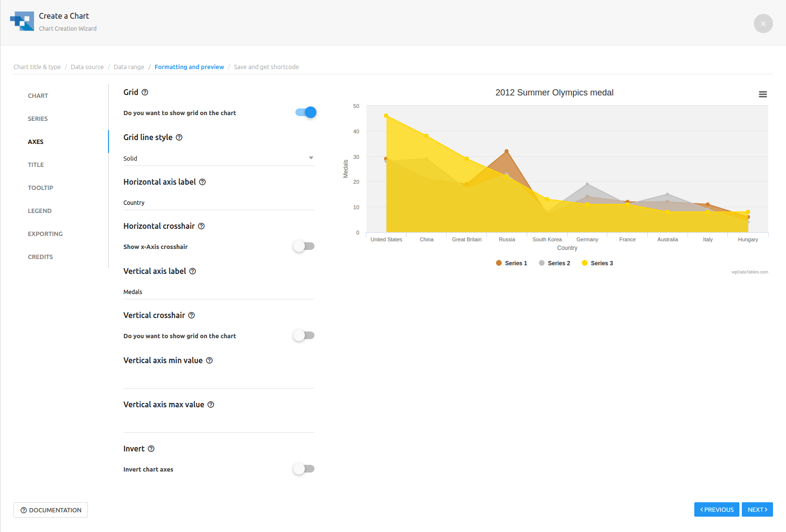Toggle Series 3 visibility in legend

[597, 263]
